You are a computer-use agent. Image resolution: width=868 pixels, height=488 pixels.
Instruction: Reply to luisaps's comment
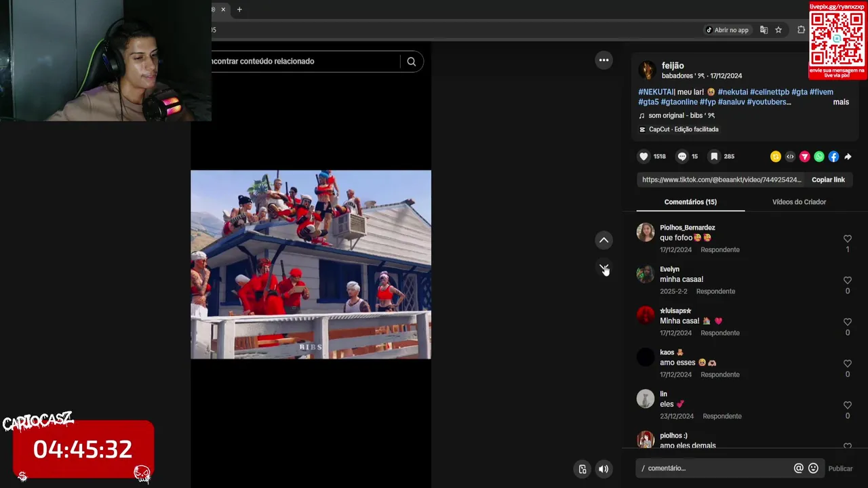(720, 333)
